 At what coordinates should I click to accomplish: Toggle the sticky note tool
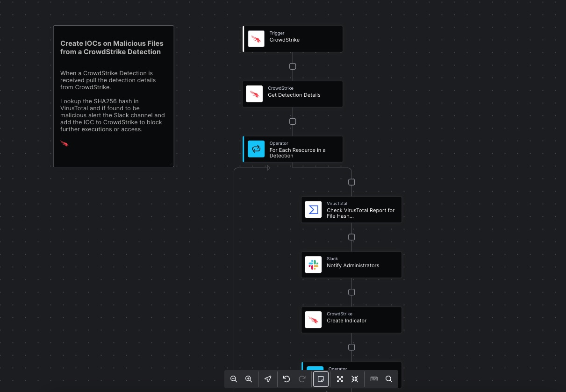pos(321,379)
